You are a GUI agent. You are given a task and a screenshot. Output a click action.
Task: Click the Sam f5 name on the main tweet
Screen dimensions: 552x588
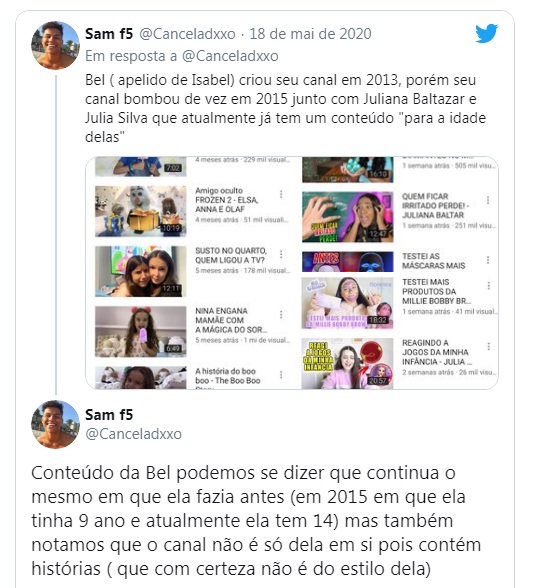tap(109, 415)
